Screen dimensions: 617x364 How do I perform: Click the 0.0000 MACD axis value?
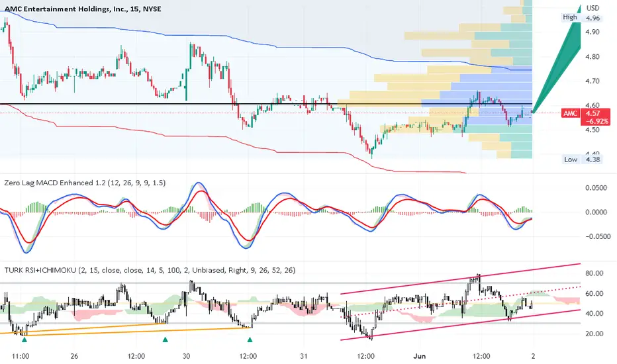tap(596, 212)
